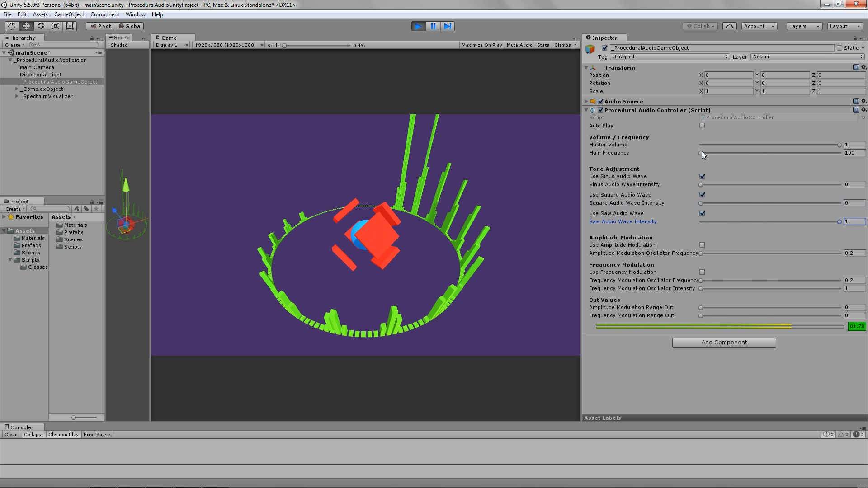Select the Rect transform tool icon

point(70,26)
